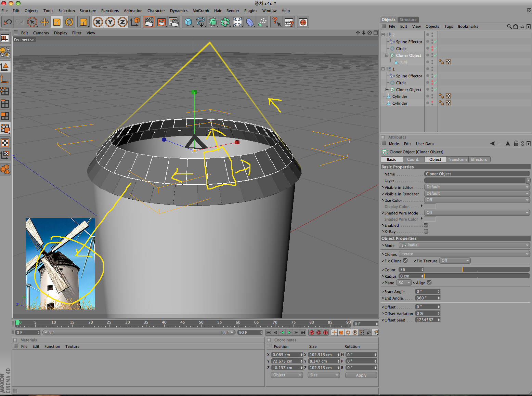
Task: Open the Clones Iterate dropdown
Action: 464,254
